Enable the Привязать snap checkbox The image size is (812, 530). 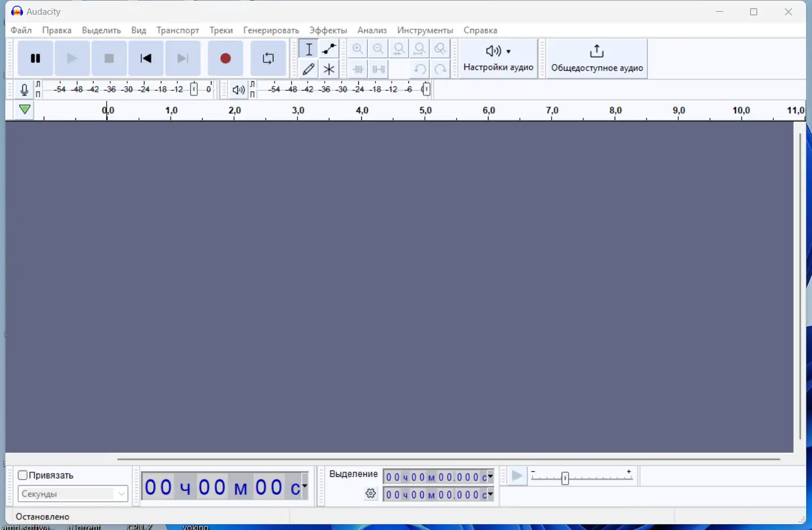tap(22, 475)
